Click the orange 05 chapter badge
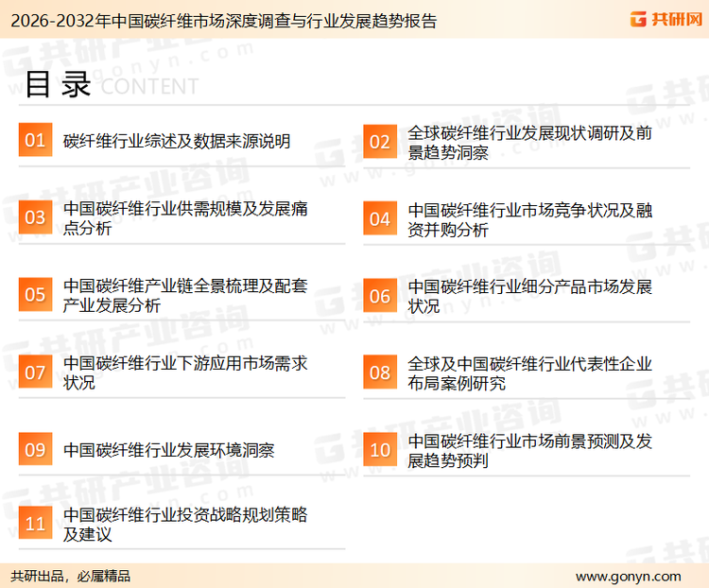The width and height of the screenshot is (709, 588). point(35,294)
